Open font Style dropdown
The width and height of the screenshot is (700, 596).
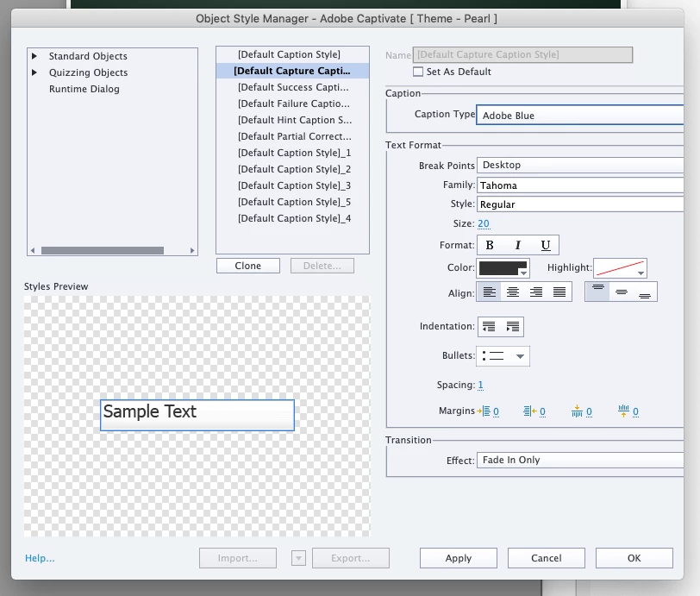(580, 204)
